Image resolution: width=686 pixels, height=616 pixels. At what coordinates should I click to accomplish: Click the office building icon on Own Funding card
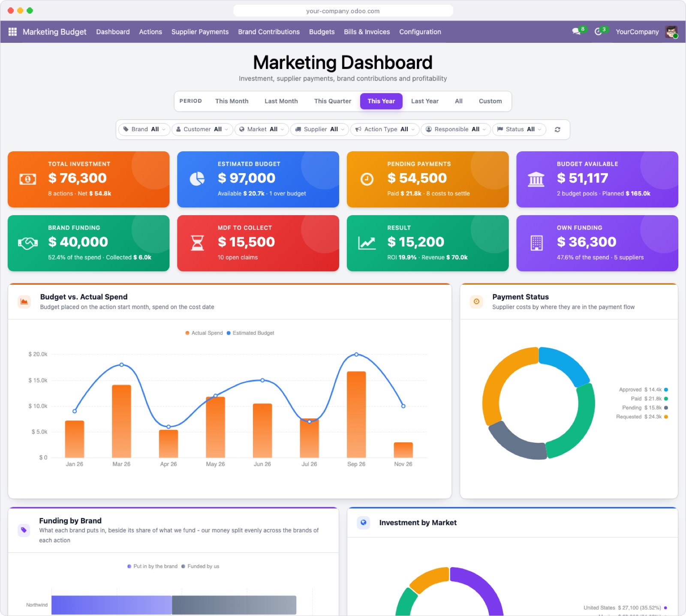coord(536,243)
